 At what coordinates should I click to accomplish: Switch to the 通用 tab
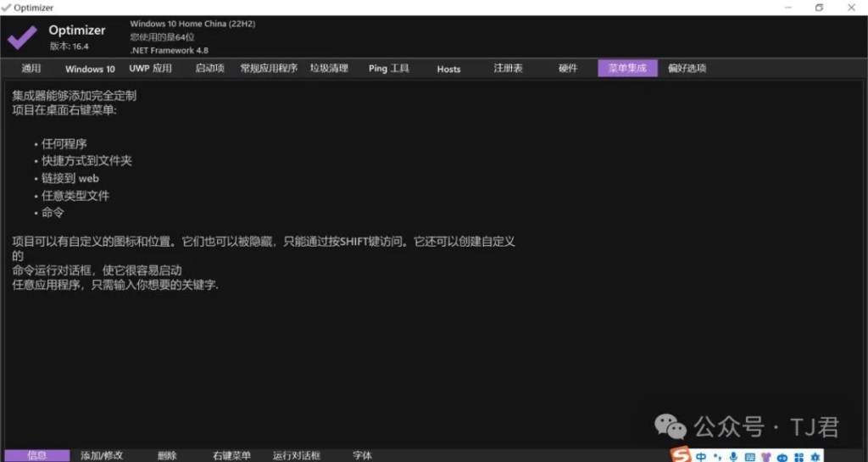click(31, 69)
